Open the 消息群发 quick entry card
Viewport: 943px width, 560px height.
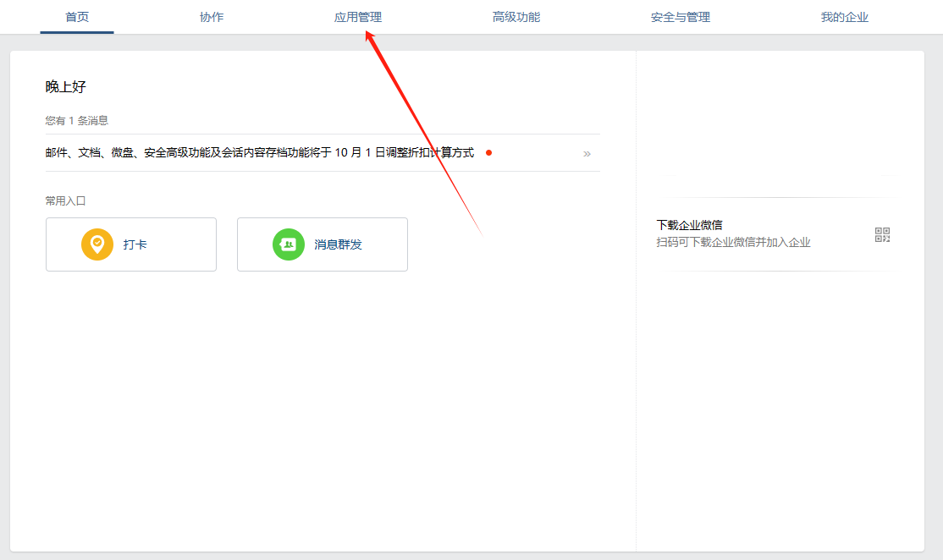pos(322,244)
